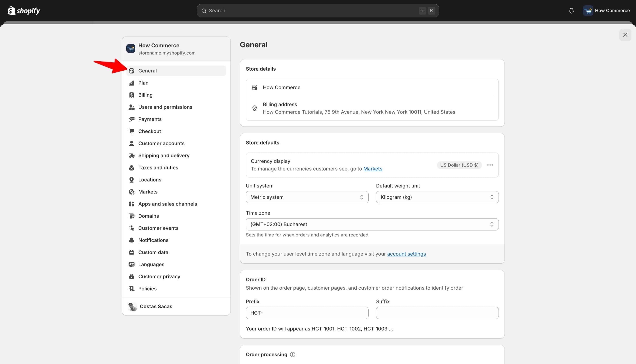Image resolution: width=636 pixels, height=364 pixels.
Task: Click the Plan chart icon
Action: [x=132, y=83]
